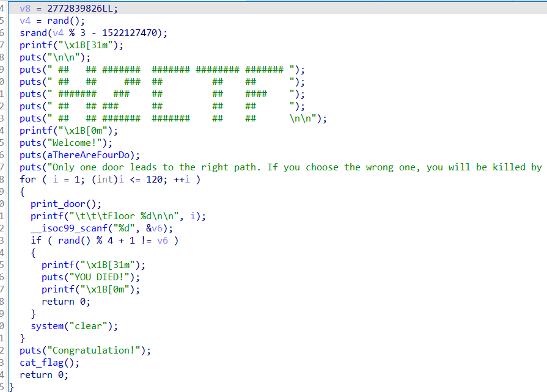
Task: Click the srand function call
Action: pyautogui.click(x=94, y=33)
